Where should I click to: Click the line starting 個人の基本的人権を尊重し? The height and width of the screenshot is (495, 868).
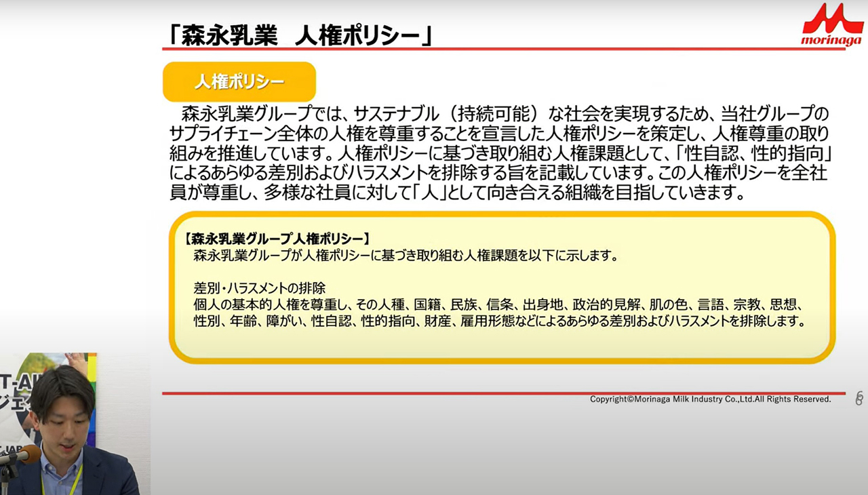point(498,304)
